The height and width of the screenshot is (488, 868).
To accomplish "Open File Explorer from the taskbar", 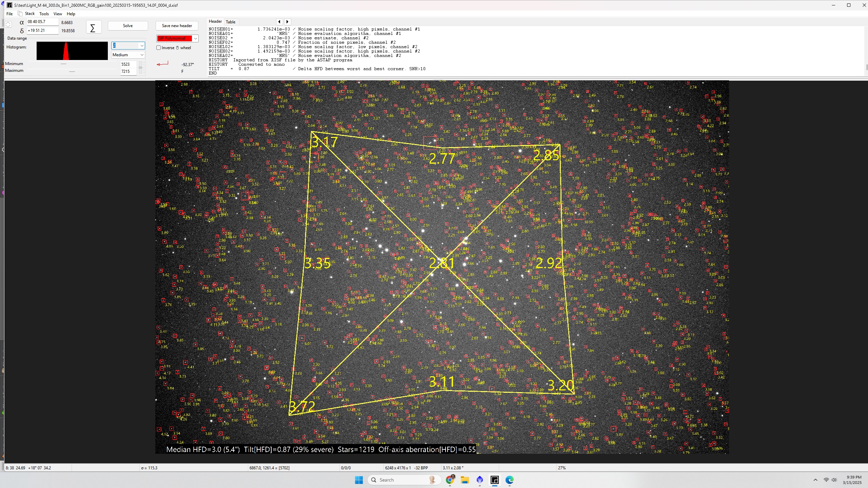I will 465,480.
